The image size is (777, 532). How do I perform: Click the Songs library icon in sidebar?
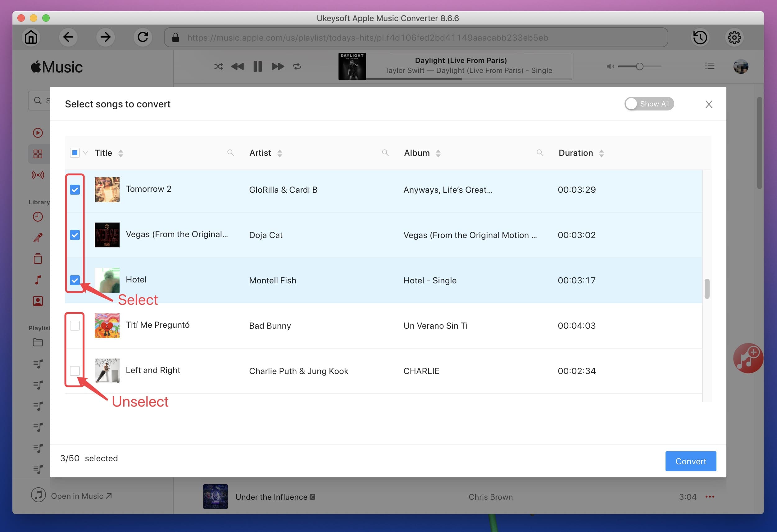(37, 279)
